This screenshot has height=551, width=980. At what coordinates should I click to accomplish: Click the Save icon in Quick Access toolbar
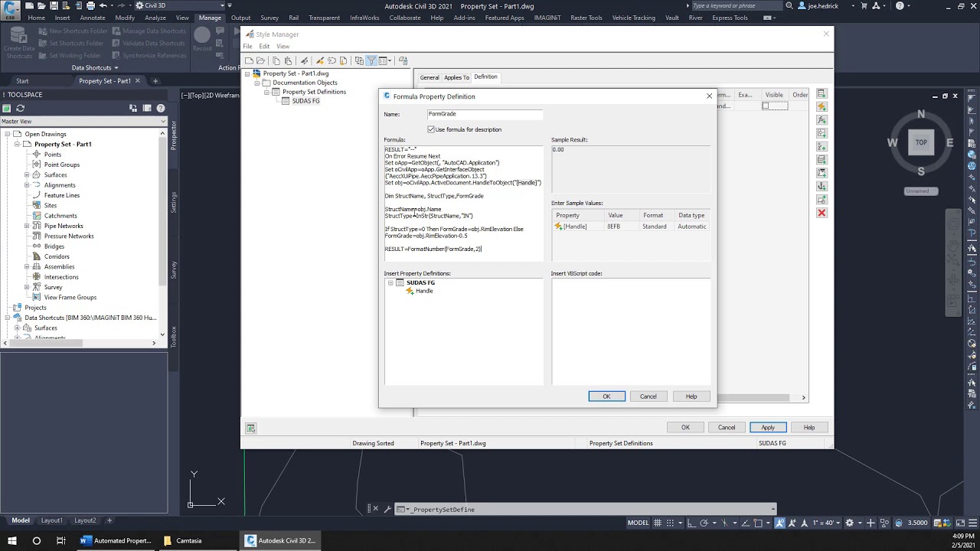(53, 5)
